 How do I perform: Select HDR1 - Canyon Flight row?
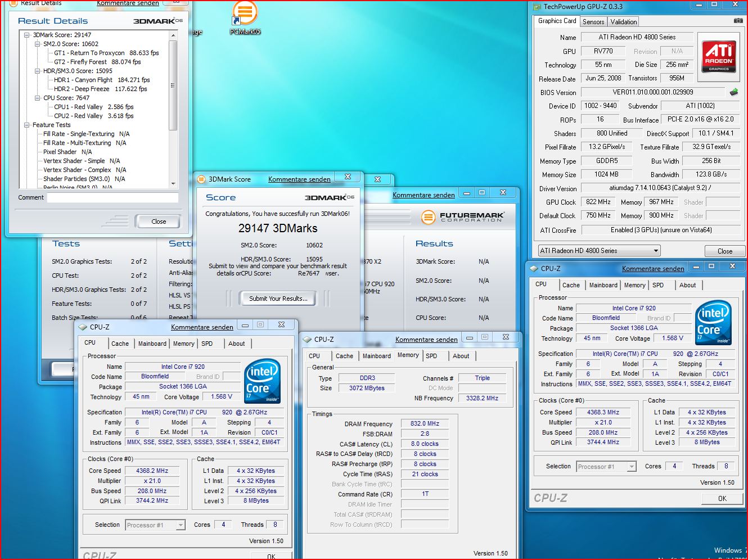(102, 80)
